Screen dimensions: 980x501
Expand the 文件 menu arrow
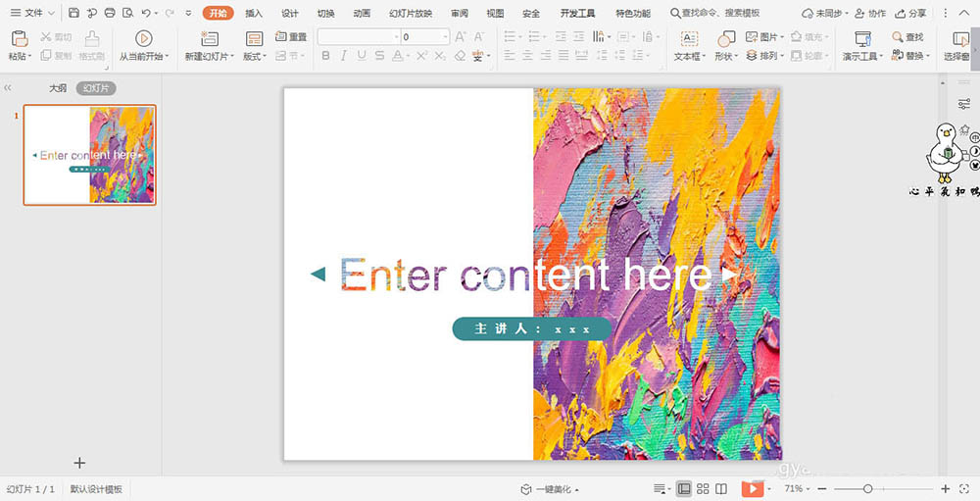(x=51, y=13)
